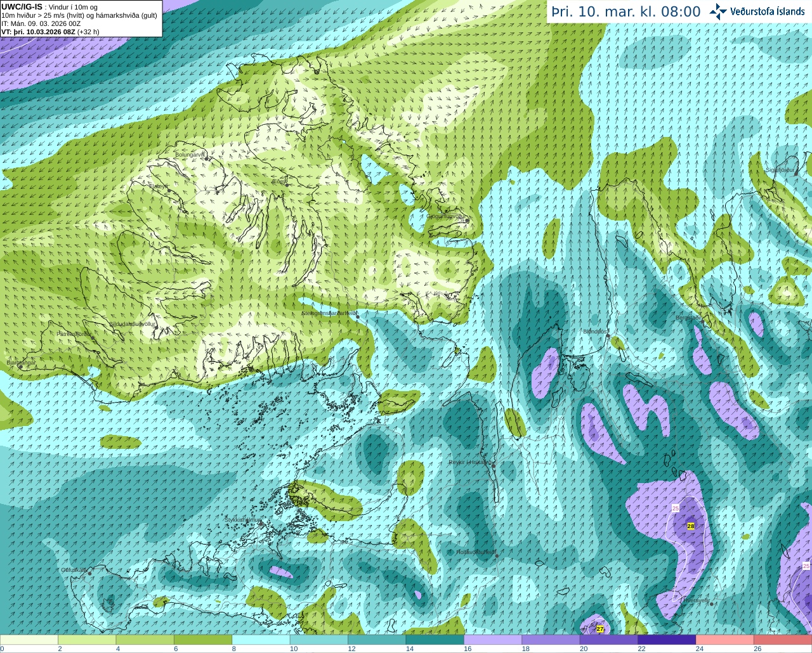This screenshot has width=812, height=653.
Task: Click the 8–10 m/s light cyan legend swatch
Action: click(x=261, y=640)
